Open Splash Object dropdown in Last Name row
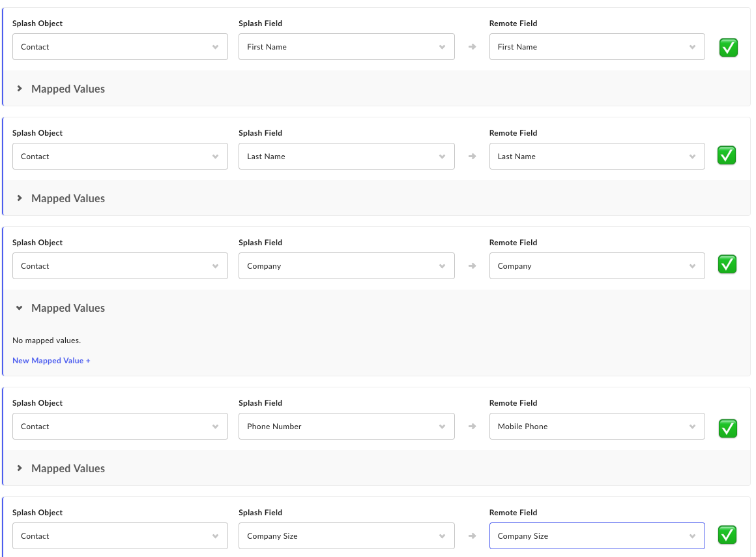The width and height of the screenshot is (756, 557). point(120,157)
